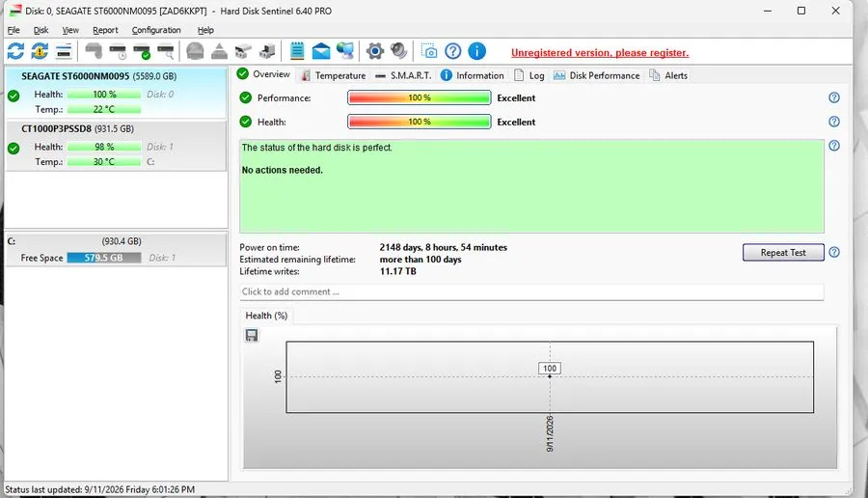Click the 9/11/2026 date label under graph

(550, 433)
